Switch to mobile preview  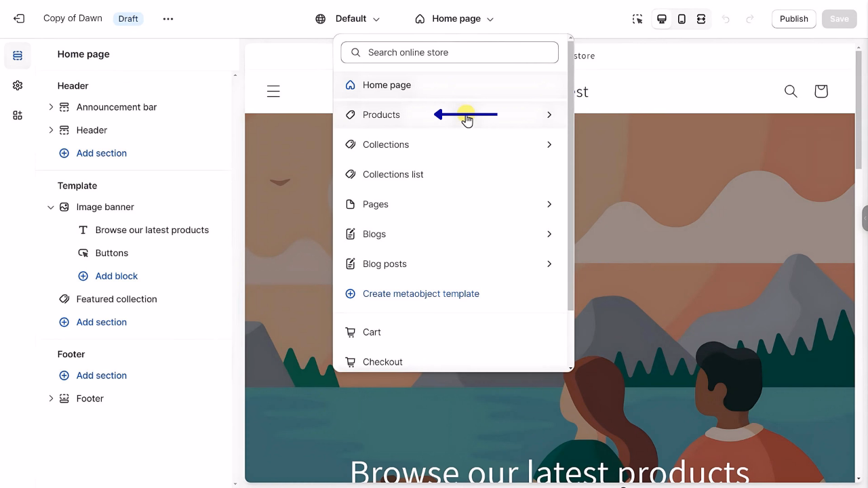682,19
